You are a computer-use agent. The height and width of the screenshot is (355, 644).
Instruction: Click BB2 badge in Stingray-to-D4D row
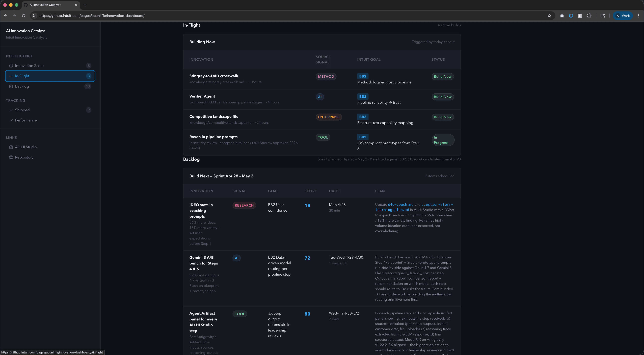362,76
